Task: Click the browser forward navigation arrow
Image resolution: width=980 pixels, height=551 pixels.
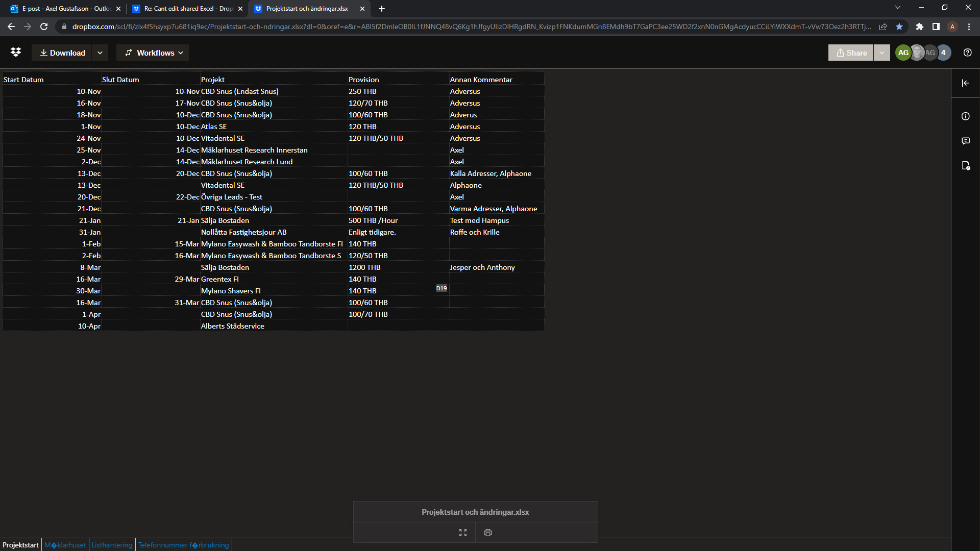Action: [x=27, y=27]
